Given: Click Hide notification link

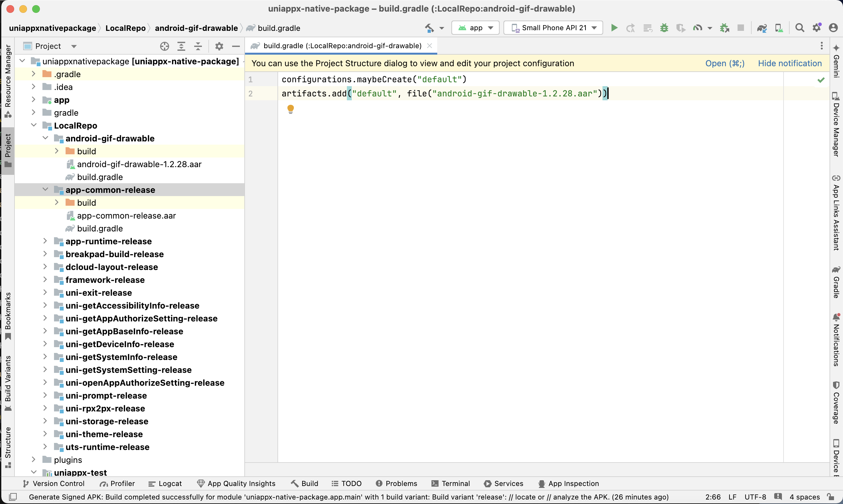Looking at the screenshot, I should point(790,64).
